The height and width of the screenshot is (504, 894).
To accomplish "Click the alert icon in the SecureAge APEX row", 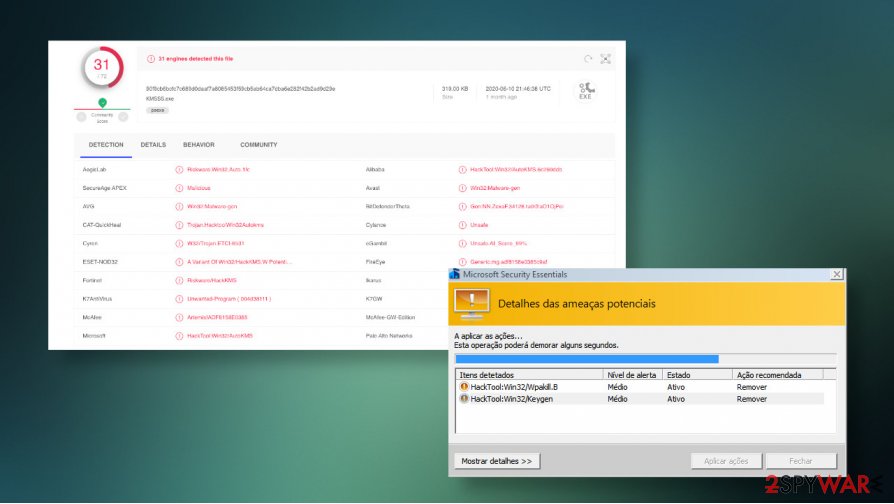I will click(x=179, y=188).
